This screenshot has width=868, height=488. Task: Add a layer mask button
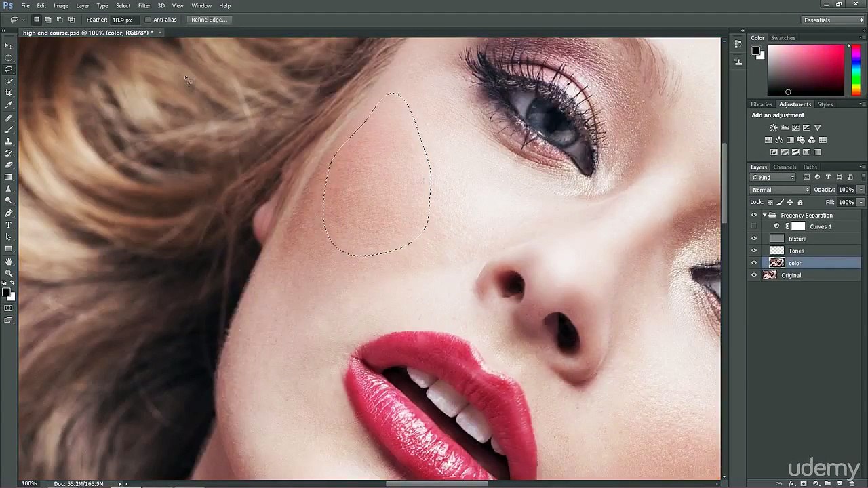pyautogui.click(x=804, y=483)
